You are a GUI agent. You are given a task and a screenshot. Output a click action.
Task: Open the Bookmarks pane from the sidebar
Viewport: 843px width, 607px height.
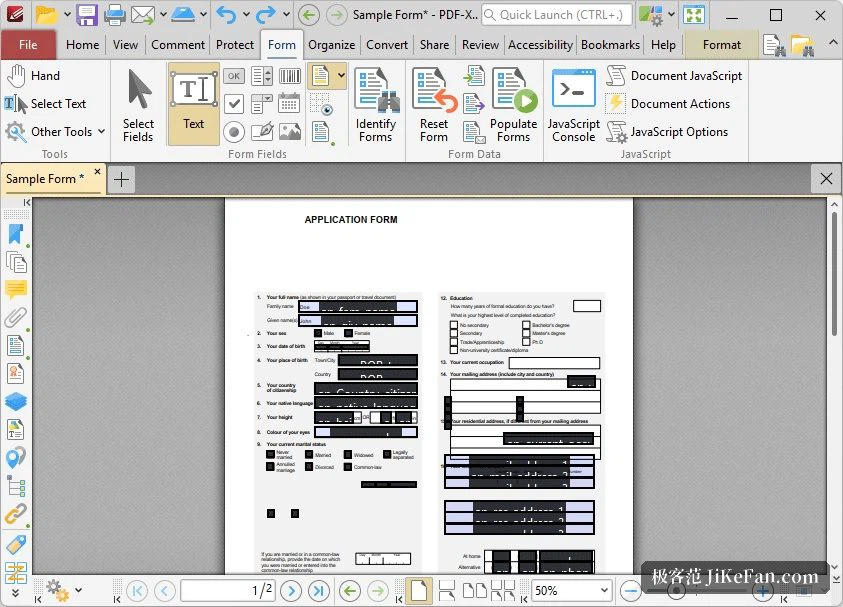16,234
